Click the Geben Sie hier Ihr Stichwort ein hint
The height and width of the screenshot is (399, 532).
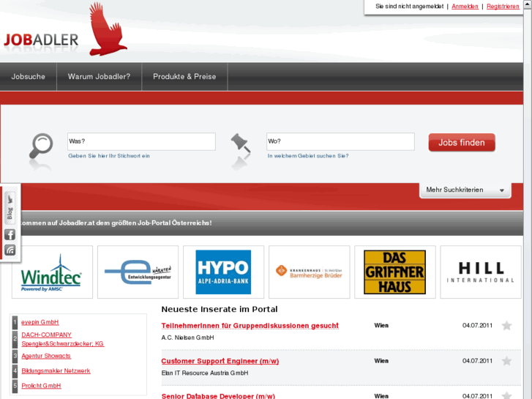(x=109, y=156)
